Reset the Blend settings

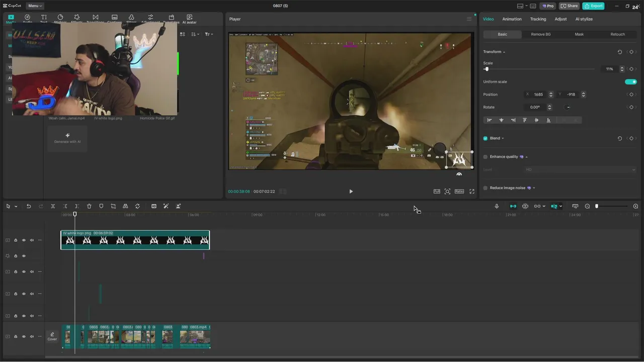(620, 138)
